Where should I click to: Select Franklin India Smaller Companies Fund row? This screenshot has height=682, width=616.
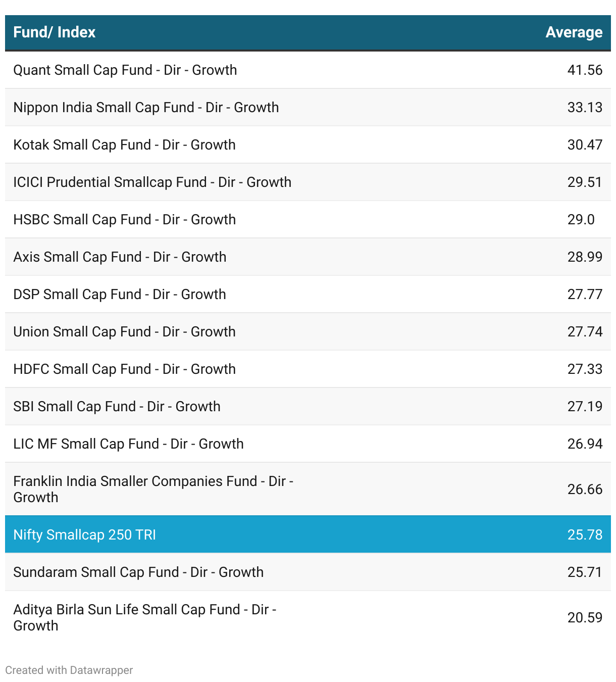(x=308, y=489)
